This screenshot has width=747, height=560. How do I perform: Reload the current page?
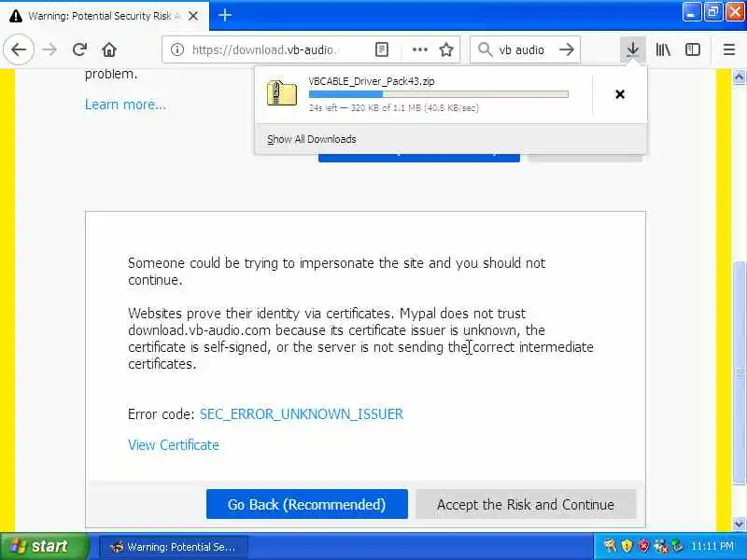79,49
